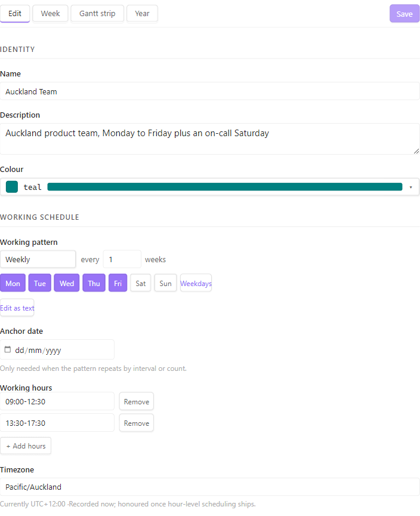Open the Gantt strip tab
Image resolution: width=420 pixels, height=516 pixels.
(x=97, y=14)
